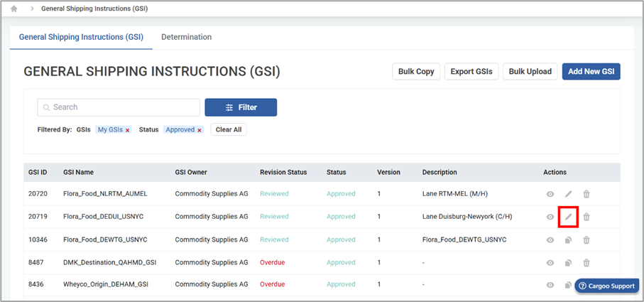Click GSI ID 10346 cell

[x=37, y=239]
